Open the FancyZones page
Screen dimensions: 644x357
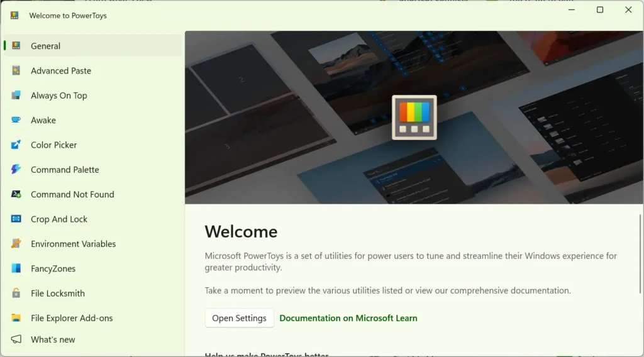(x=92, y=268)
